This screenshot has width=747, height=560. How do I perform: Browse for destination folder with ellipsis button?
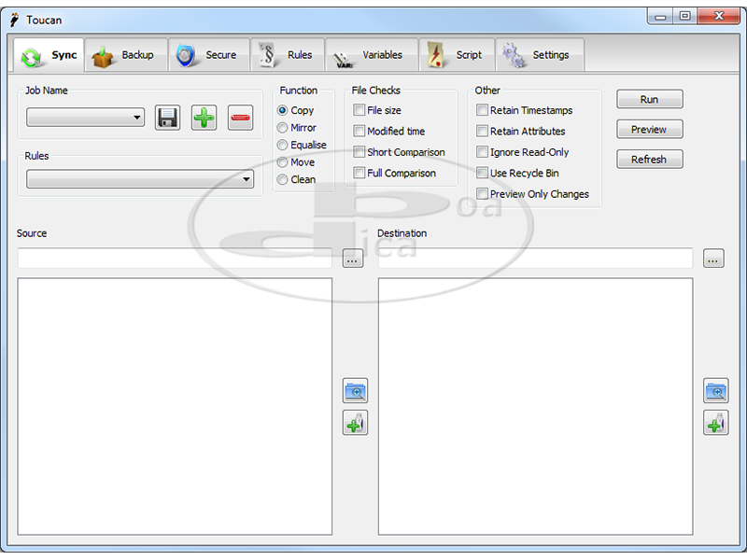[713, 259]
